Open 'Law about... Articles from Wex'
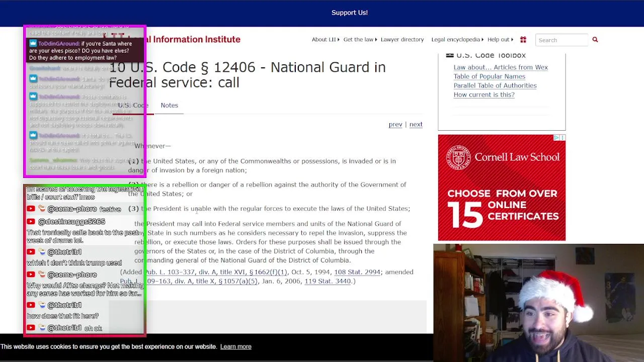This screenshot has height=362, width=644. [501, 67]
